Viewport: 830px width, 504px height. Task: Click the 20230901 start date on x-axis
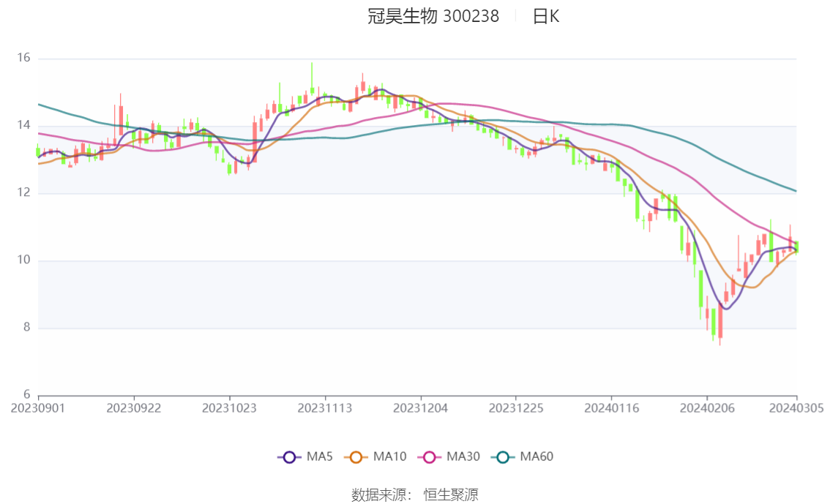[38, 408]
